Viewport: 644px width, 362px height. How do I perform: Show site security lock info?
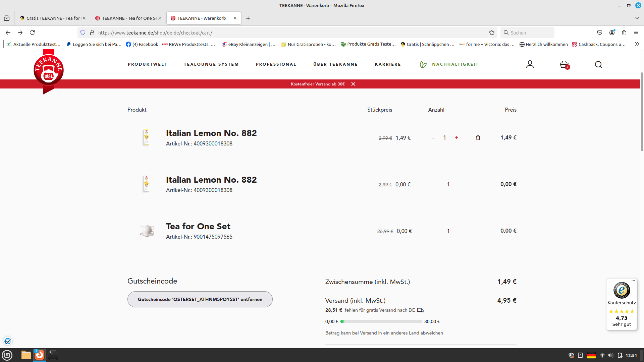pos(92,33)
